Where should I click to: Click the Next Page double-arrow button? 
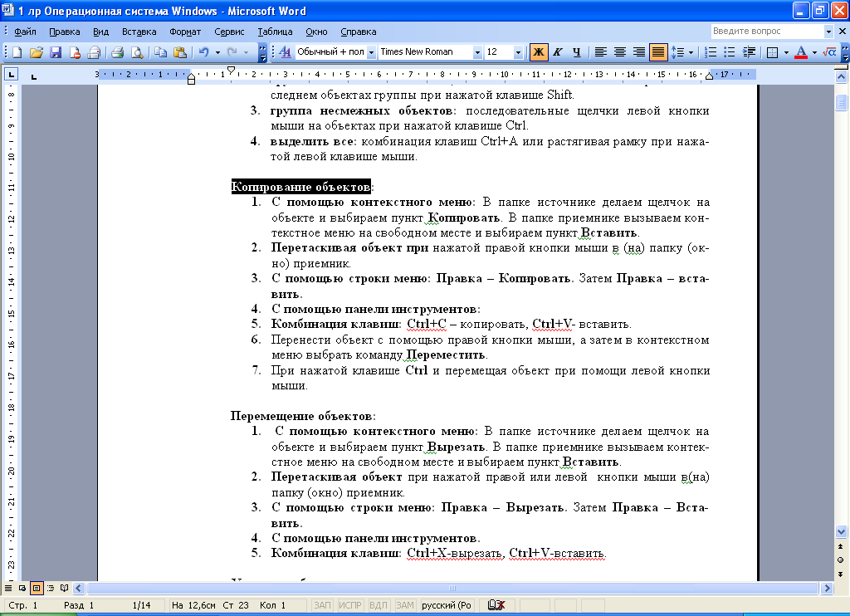point(841,574)
